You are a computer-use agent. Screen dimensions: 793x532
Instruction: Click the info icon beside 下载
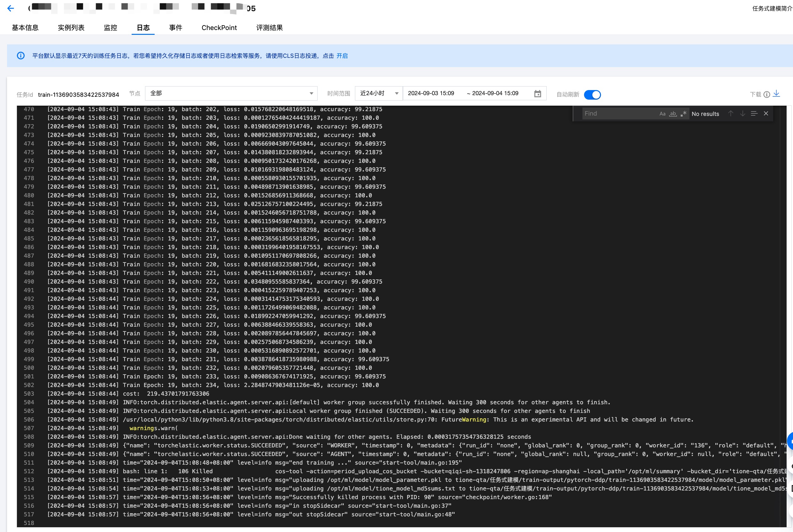click(766, 95)
